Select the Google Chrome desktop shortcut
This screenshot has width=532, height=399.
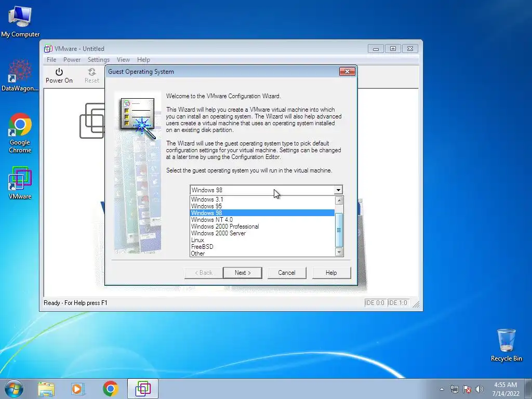click(x=20, y=133)
